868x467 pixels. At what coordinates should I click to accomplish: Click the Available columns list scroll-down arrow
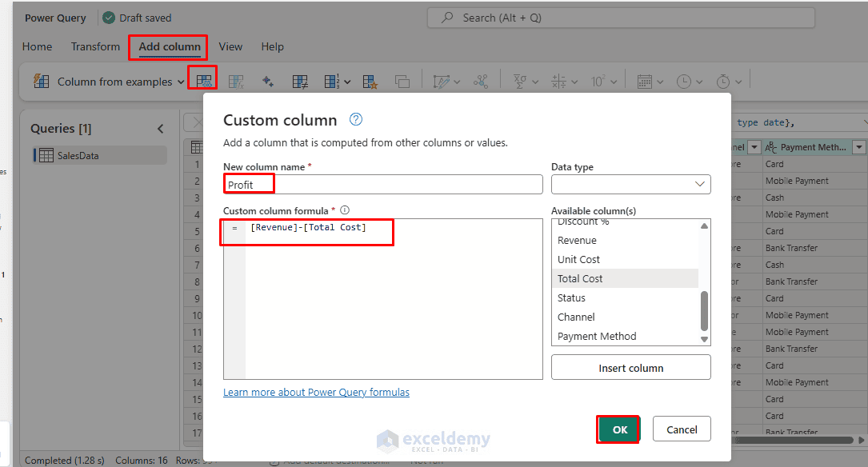tap(704, 339)
